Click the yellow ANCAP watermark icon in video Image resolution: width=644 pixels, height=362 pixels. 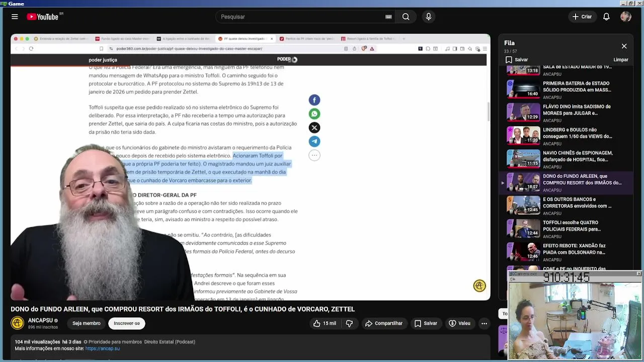[x=479, y=286]
